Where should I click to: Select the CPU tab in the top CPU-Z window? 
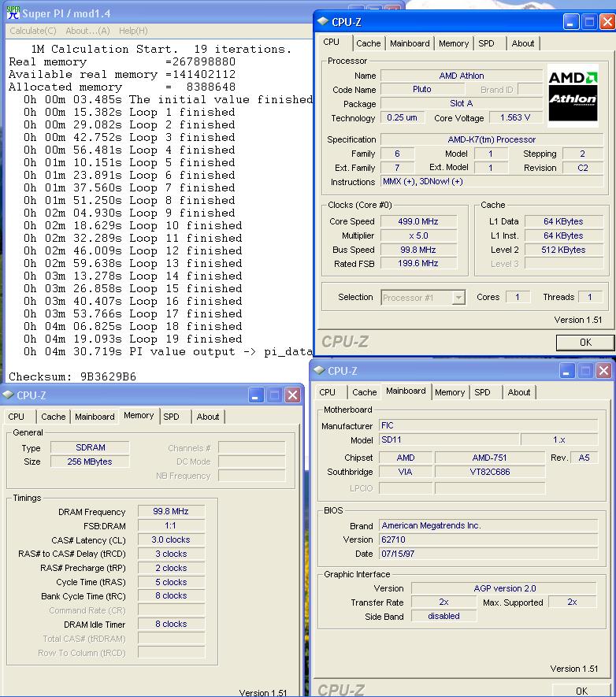[x=331, y=42]
